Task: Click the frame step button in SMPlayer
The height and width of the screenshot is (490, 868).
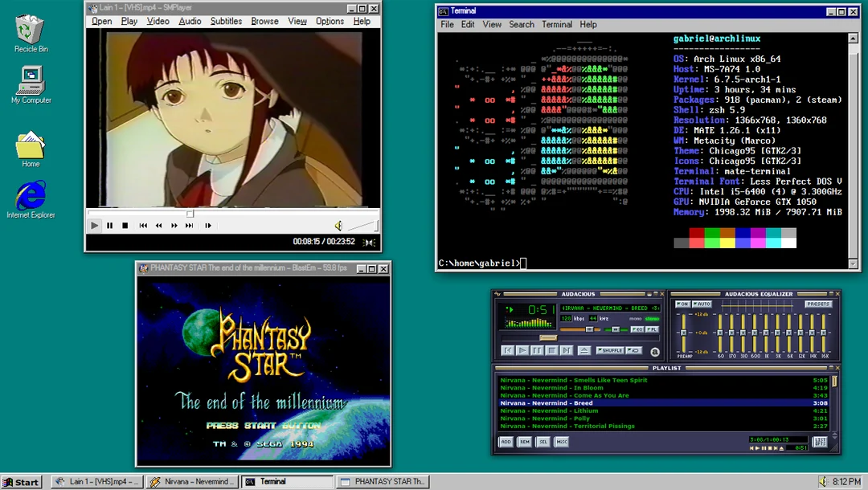Action: [x=208, y=226]
